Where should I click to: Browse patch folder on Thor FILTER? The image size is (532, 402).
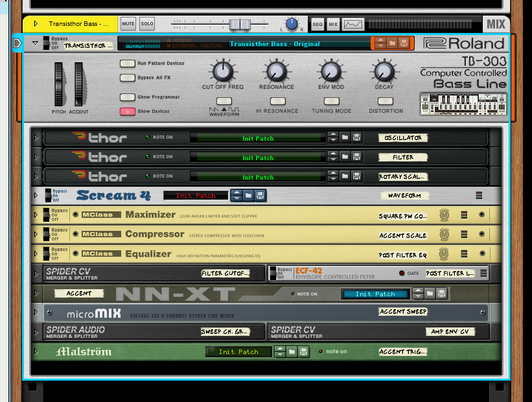tap(345, 156)
